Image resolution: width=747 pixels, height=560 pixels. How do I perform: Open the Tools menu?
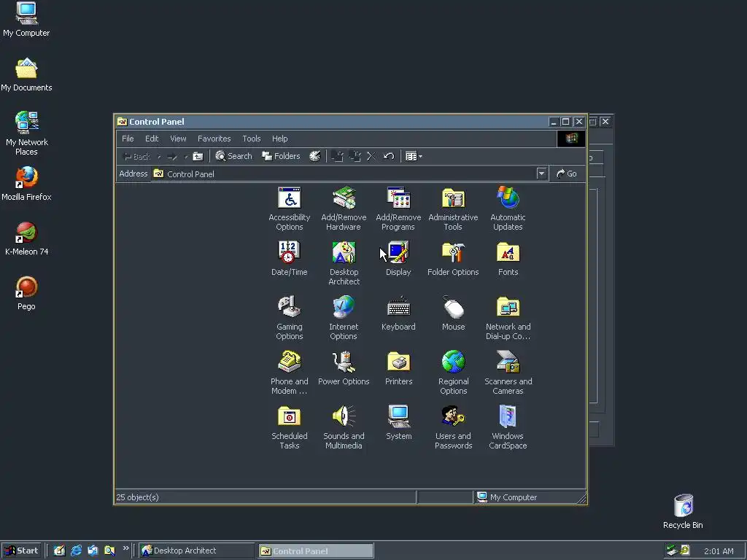point(252,139)
